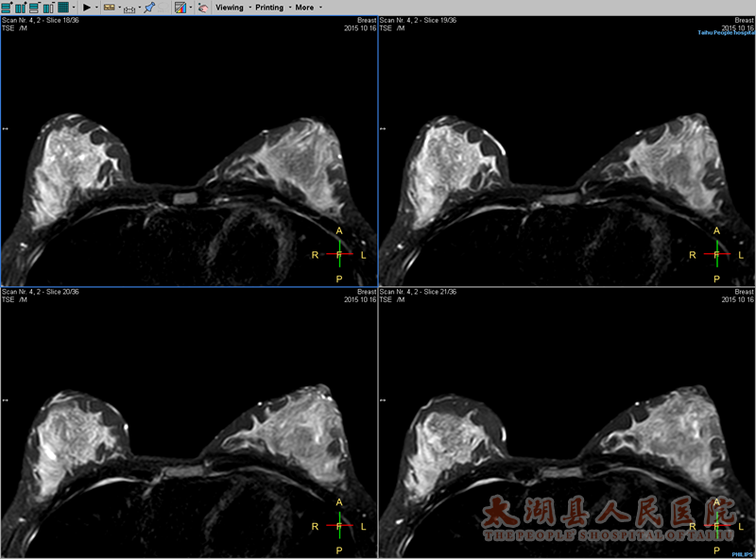Screen dimensions: 756x559
Task: Click the add column layout icon
Action: tap(20, 8)
